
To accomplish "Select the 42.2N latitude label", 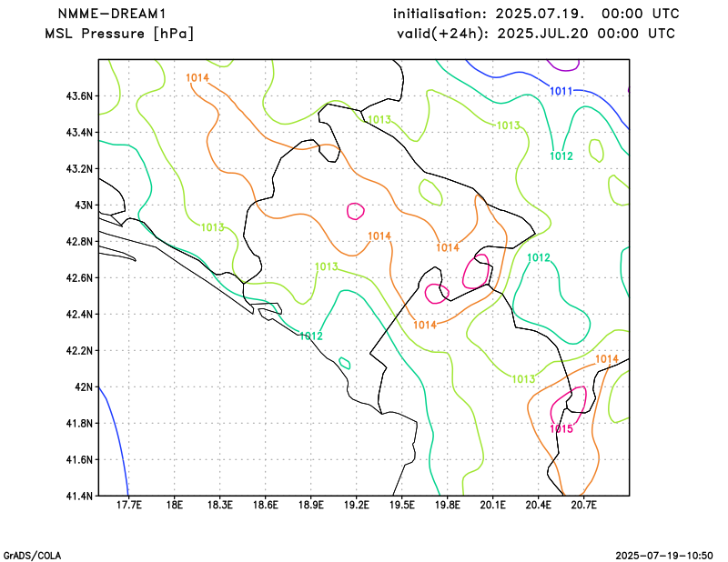I will coord(80,350).
